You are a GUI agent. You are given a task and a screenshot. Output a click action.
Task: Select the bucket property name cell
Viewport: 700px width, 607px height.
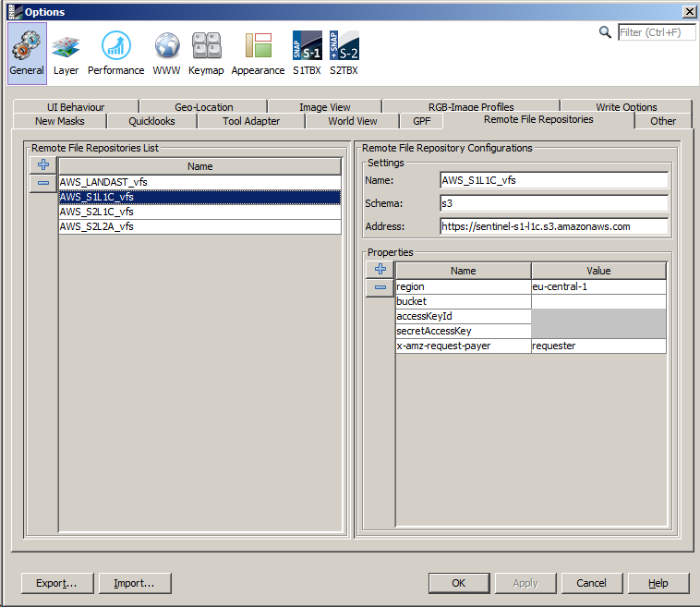pyautogui.click(x=464, y=301)
